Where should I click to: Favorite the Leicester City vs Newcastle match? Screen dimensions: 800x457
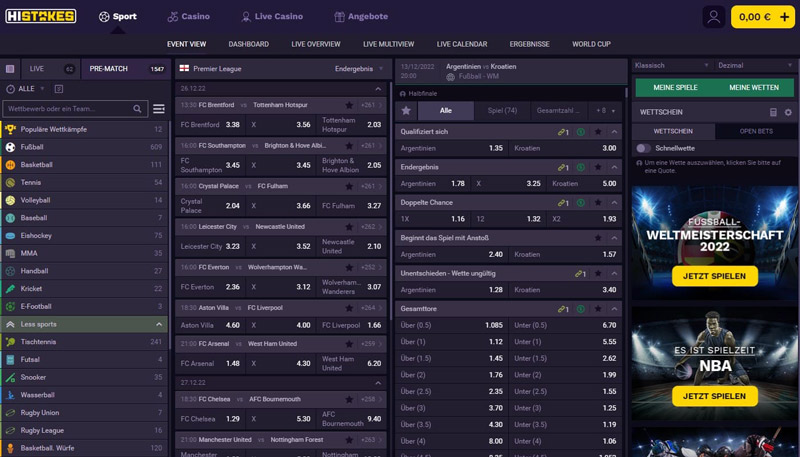(349, 226)
